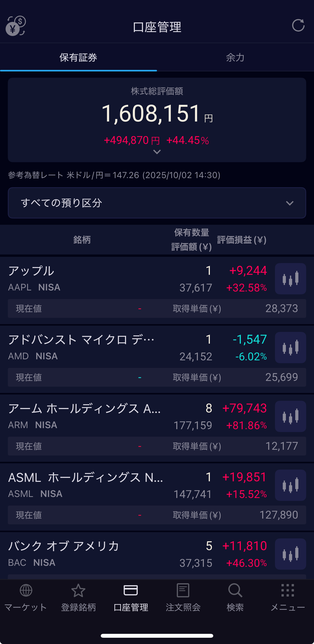The height and width of the screenshot is (644, 314).
Task: Open the メニュー grid menu
Action: [288, 598]
